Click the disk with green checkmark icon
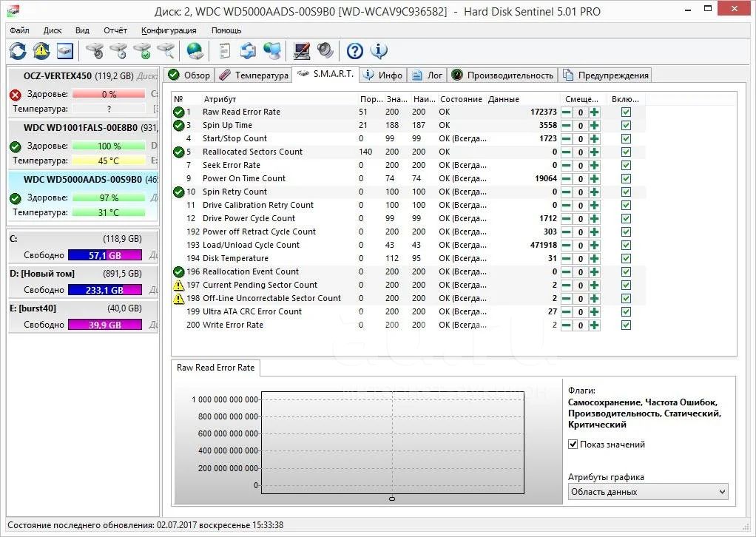The width and height of the screenshot is (756, 537). pos(142,50)
